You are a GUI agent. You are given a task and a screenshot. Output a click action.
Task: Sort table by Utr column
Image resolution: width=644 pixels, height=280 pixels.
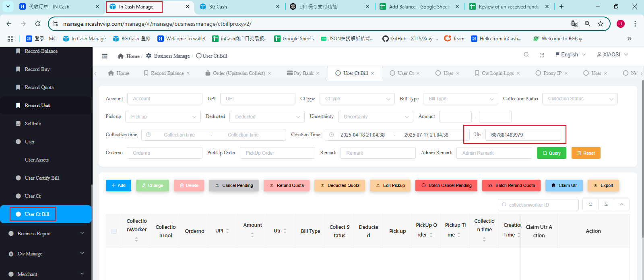pyautogui.click(x=285, y=231)
